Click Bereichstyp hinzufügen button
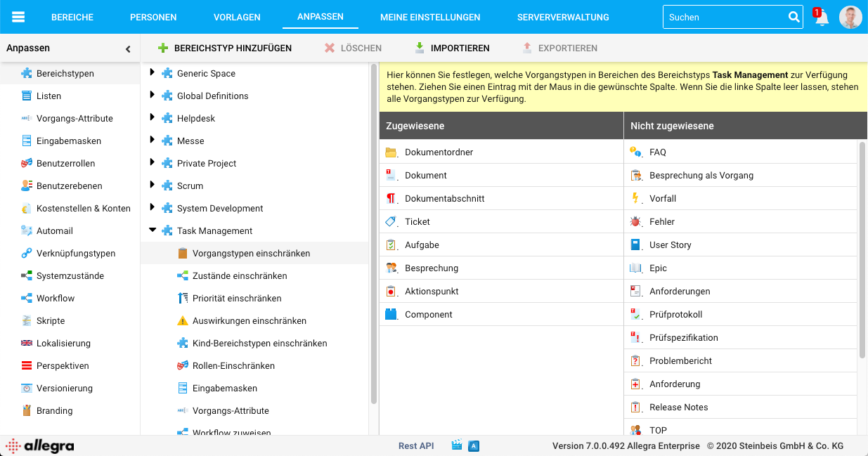The image size is (868, 456). pos(224,48)
